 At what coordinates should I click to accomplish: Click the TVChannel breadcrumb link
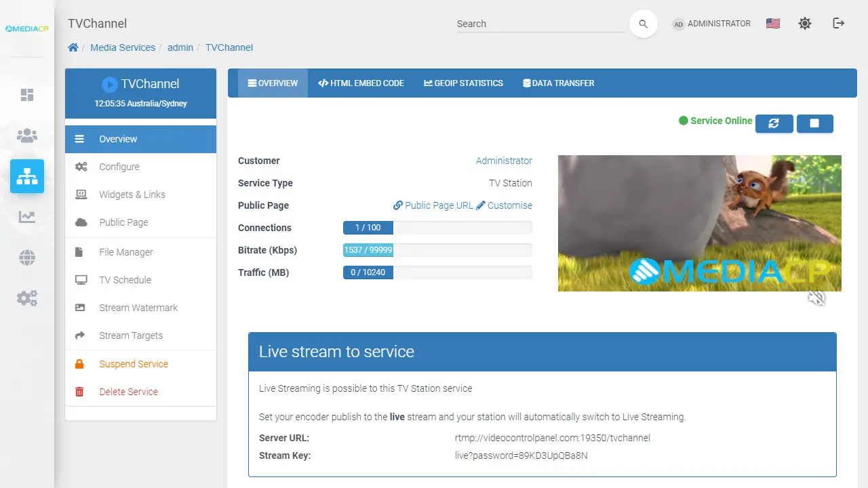tap(229, 47)
